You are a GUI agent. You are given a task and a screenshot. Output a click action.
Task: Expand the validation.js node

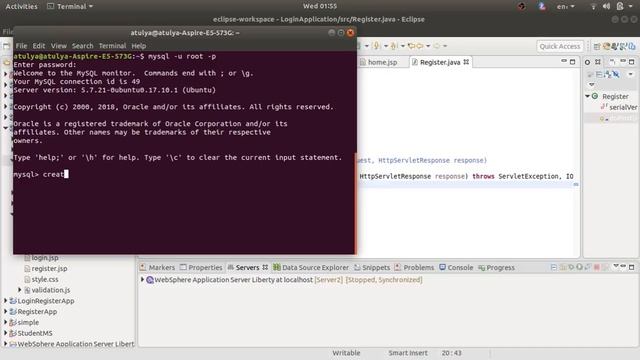point(20,290)
